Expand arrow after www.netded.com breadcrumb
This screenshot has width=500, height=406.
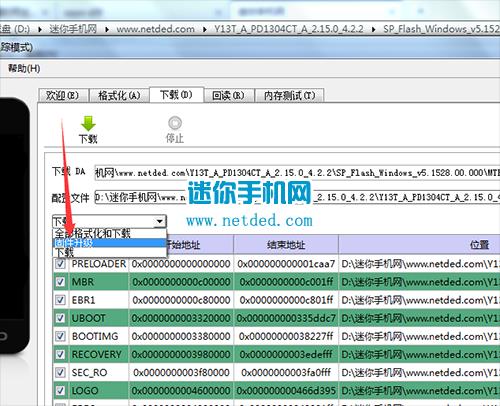click(x=205, y=30)
